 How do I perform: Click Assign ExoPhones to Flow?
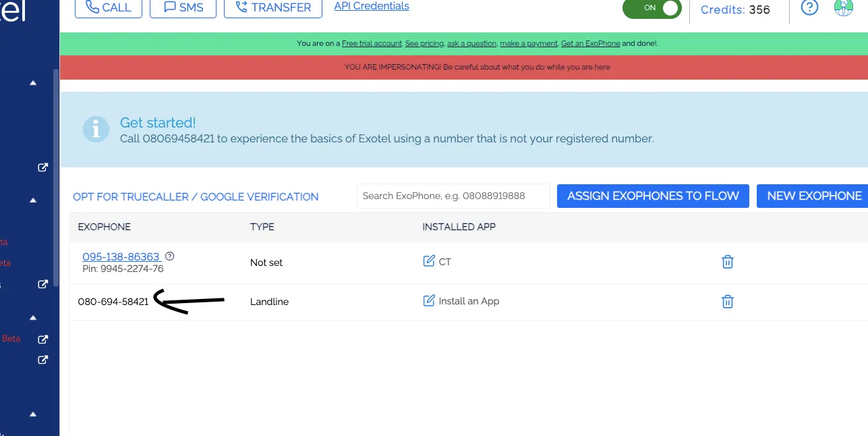point(653,196)
